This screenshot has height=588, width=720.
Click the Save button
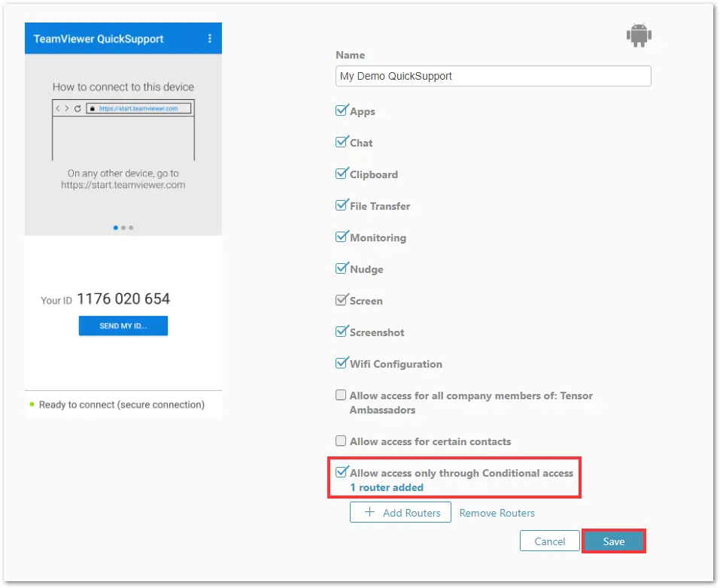tap(613, 541)
